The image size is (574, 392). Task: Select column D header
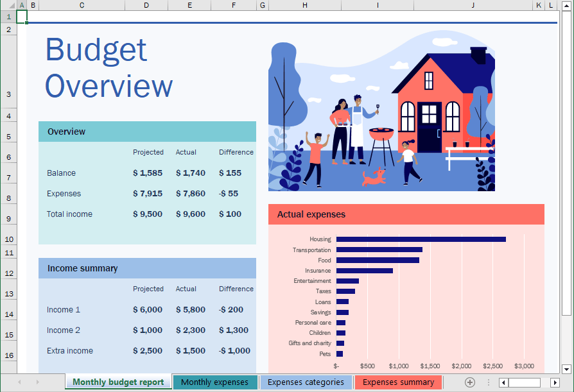[146, 5]
